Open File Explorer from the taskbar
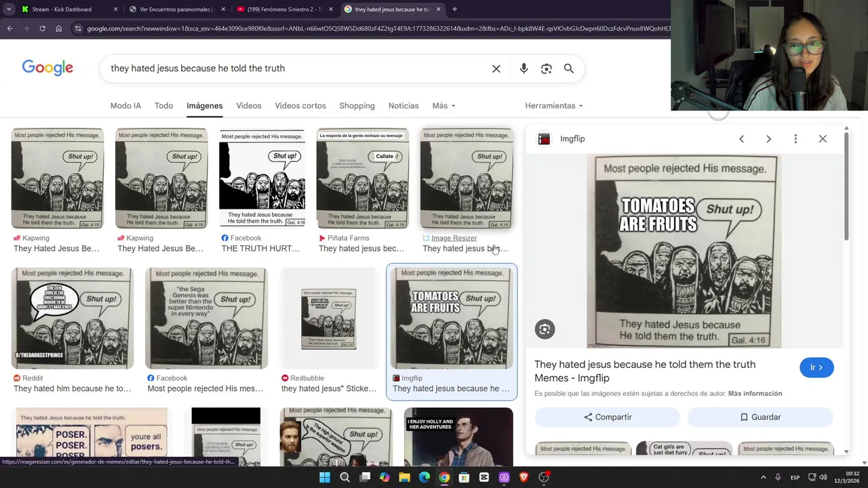Image resolution: width=868 pixels, height=488 pixels. click(405, 477)
